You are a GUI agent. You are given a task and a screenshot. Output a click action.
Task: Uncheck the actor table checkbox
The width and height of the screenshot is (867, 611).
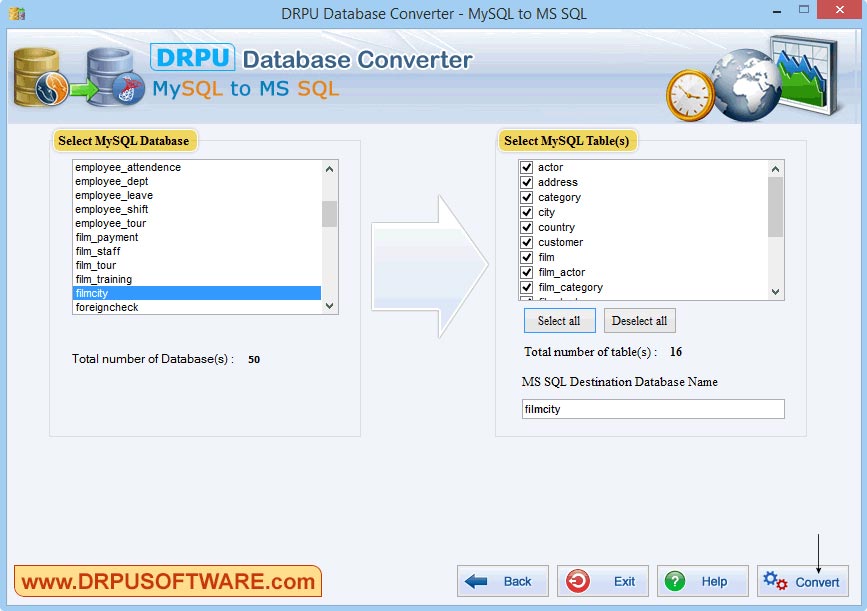[526, 167]
